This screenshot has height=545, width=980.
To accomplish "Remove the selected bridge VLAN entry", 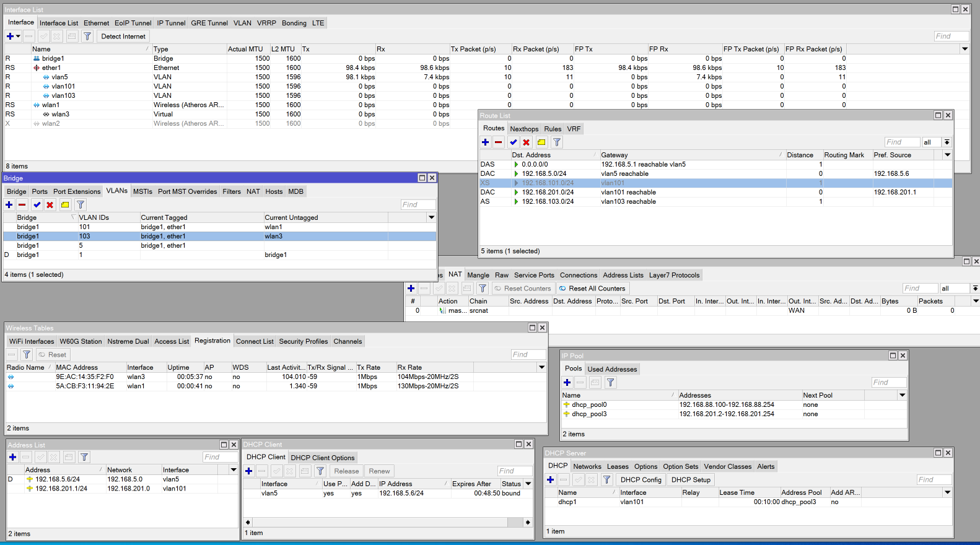I will coord(22,205).
